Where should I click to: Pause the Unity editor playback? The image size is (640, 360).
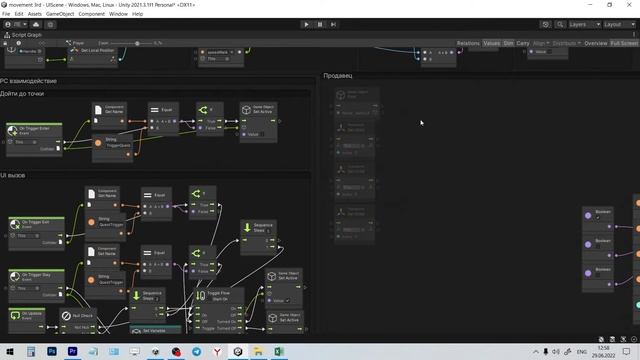tap(320, 24)
